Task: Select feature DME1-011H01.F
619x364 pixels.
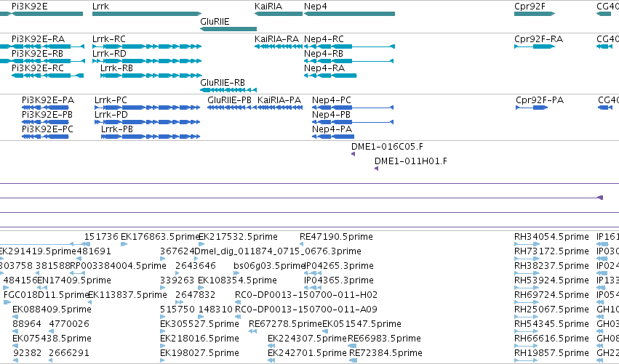Action: point(376,169)
